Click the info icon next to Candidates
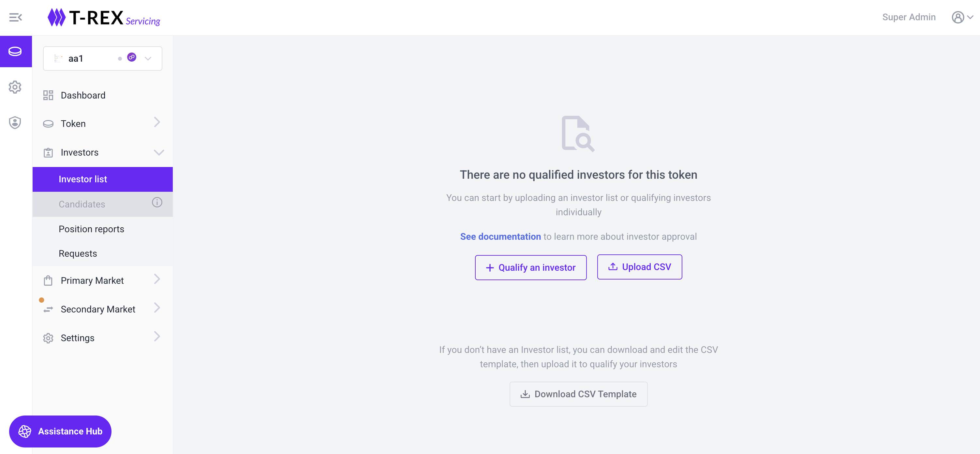 click(x=157, y=203)
